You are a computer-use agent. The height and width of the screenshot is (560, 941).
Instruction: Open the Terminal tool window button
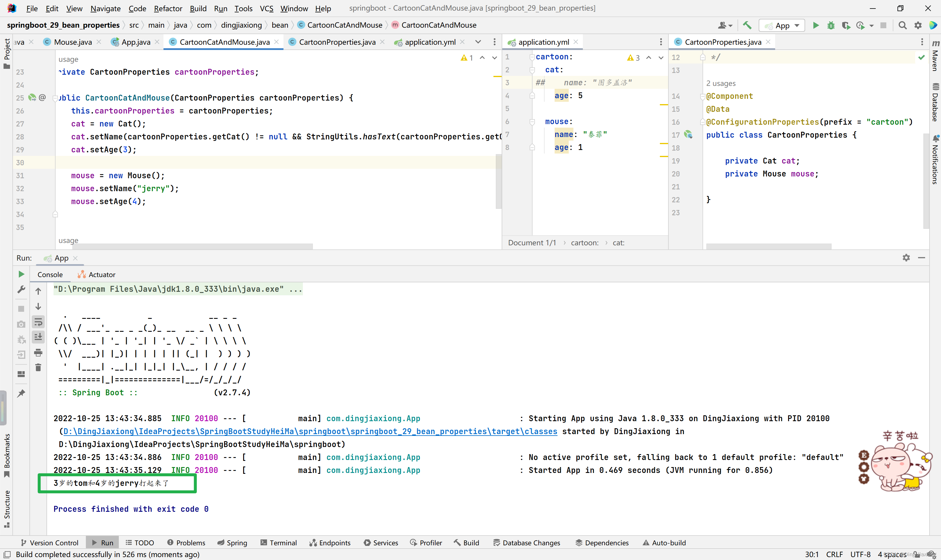[278, 543]
